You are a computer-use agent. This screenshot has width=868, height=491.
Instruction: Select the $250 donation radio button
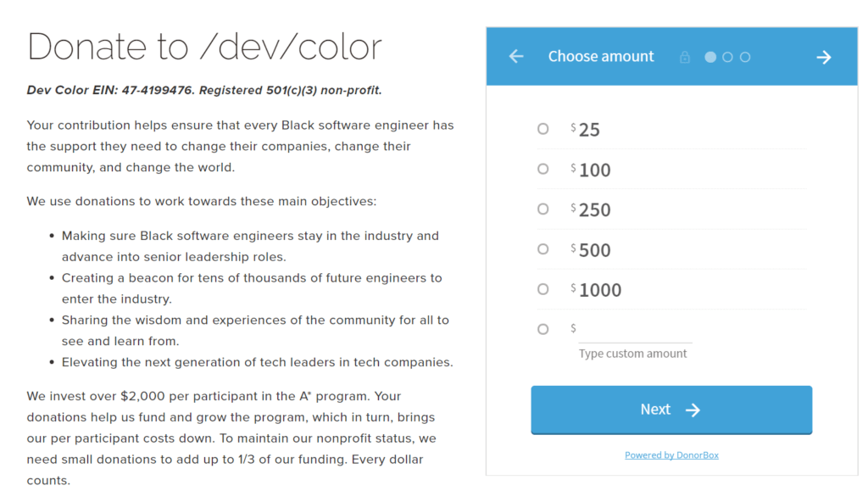543,209
